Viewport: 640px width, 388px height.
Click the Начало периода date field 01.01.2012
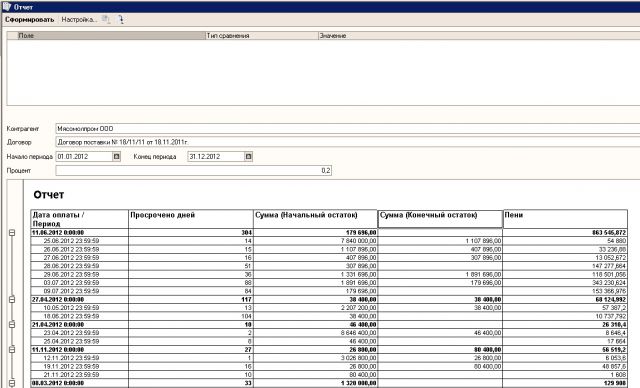(84, 156)
